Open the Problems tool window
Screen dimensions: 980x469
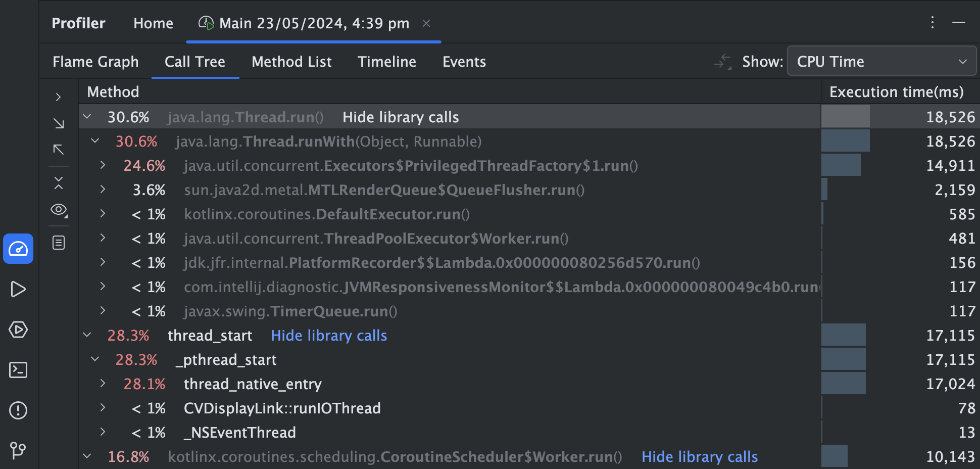18,410
